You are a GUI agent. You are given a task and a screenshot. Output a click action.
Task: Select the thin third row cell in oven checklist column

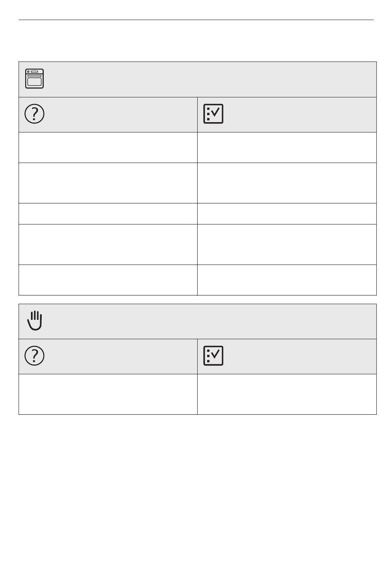287,214
